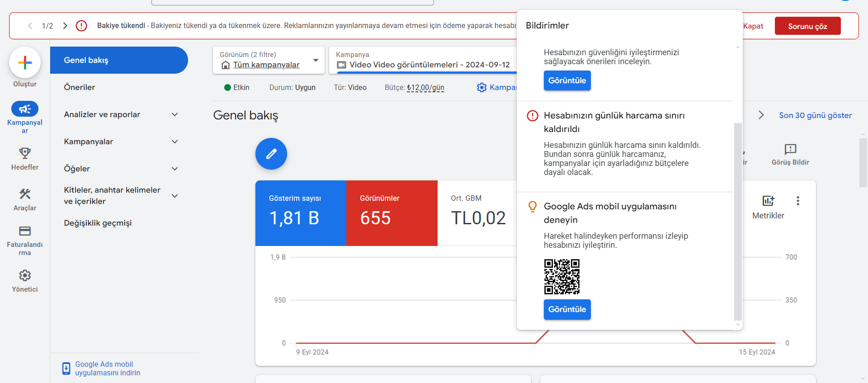Click the Tüm kampanyalar link
The height and width of the screenshot is (383, 868).
(266, 65)
